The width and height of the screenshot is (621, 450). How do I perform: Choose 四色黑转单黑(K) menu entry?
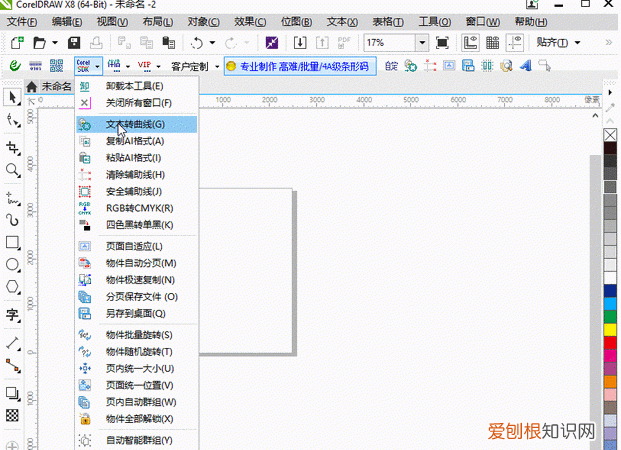coord(137,225)
